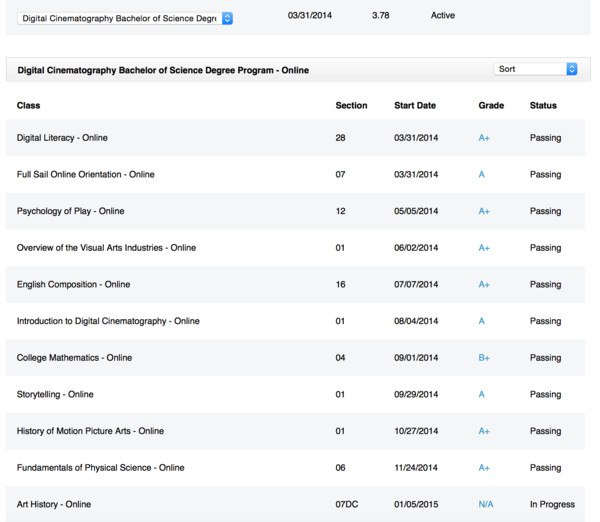Open A+ grade for Fundamentals of Physical Science
Viewport: 600px width, 522px height.
(484, 468)
